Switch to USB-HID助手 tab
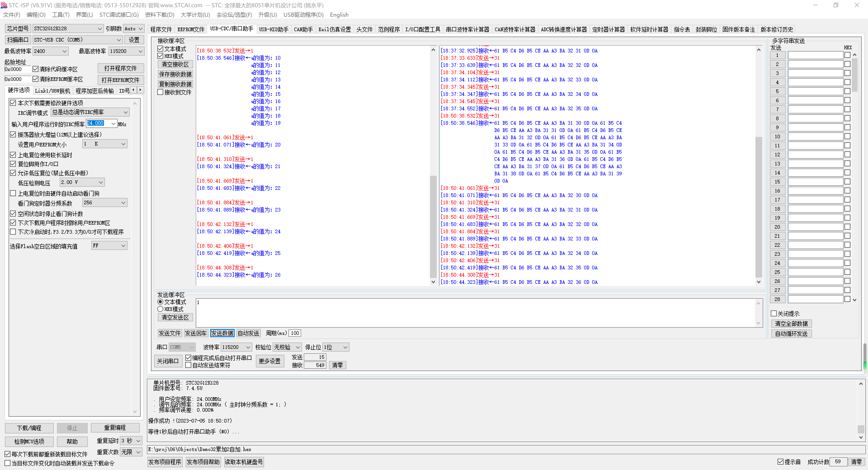 click(x=274, y=29)
